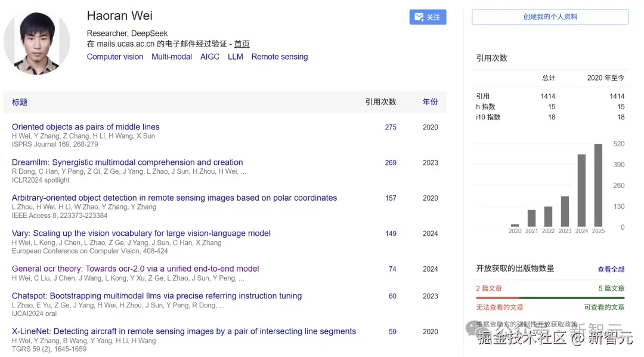Click the 创建我的个人资料 button

coord(550,17)
